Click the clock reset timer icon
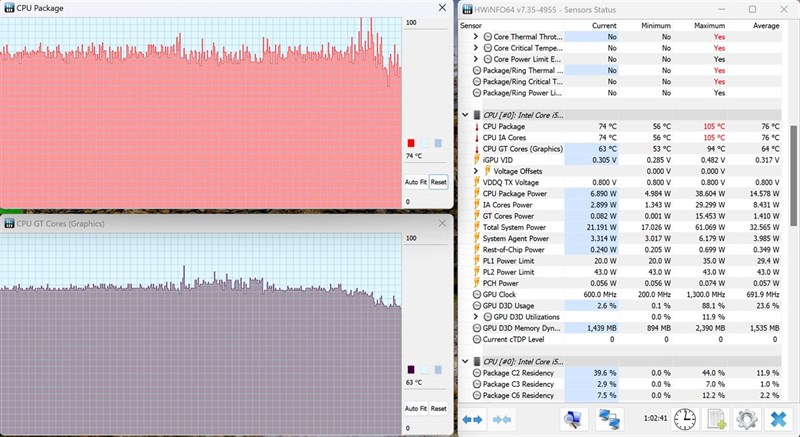800x437 pixels. pos(685,419)
